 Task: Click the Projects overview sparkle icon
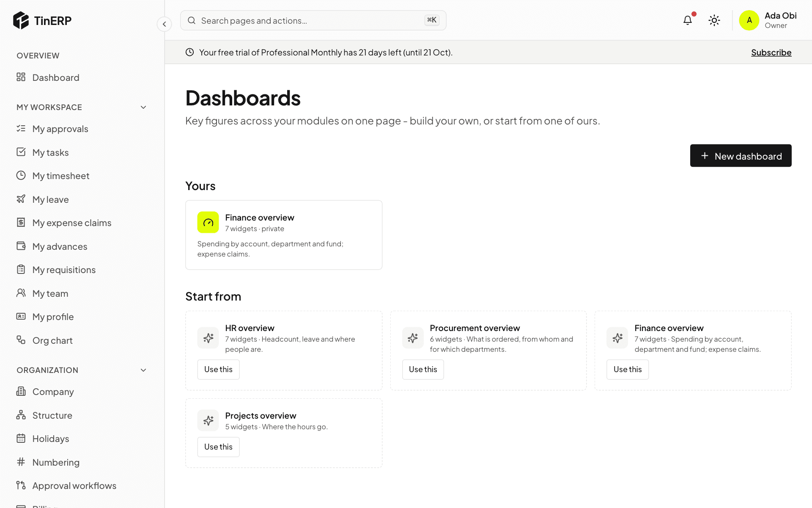tap(208, 420)
